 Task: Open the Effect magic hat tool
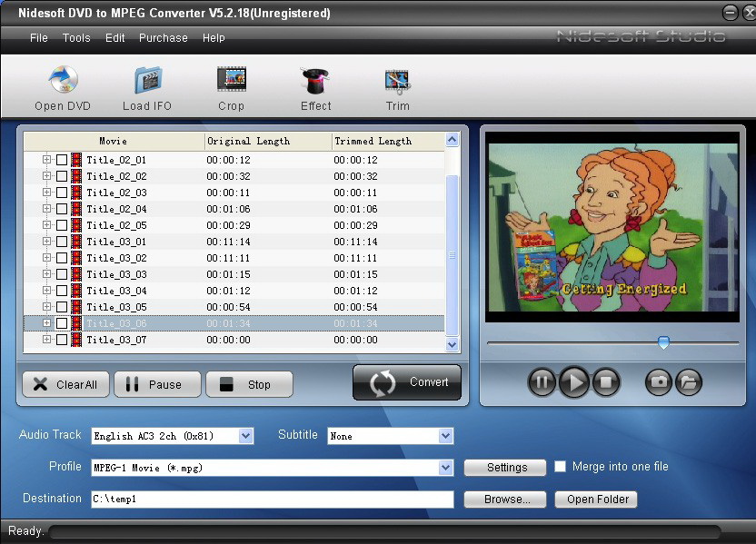tap(315, 81)
